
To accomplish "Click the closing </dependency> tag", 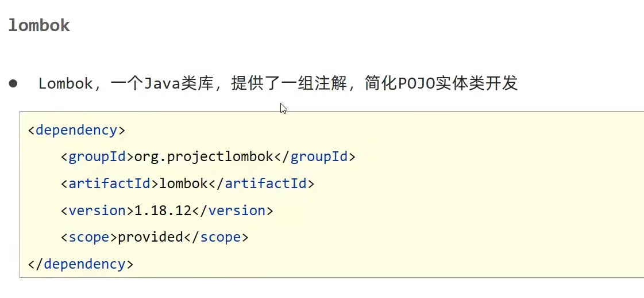I will pyautogui.click(x=80, y=264).
